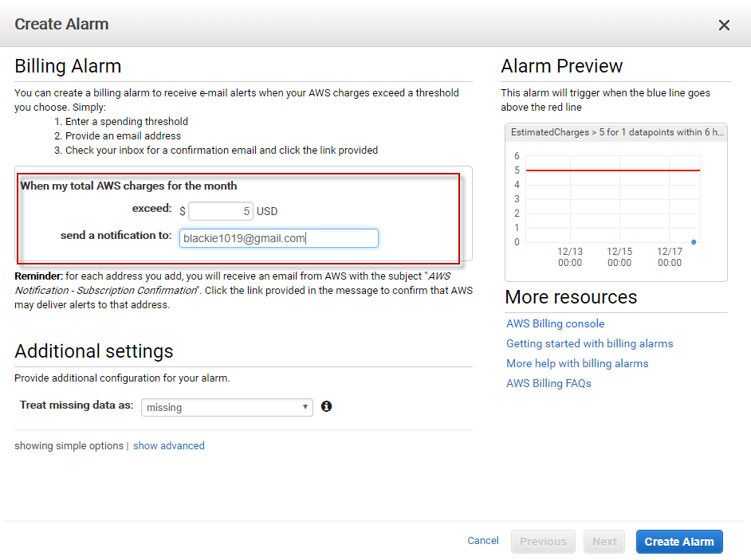Click the notification email address field
Screen dimensions: 751x560
278,238
